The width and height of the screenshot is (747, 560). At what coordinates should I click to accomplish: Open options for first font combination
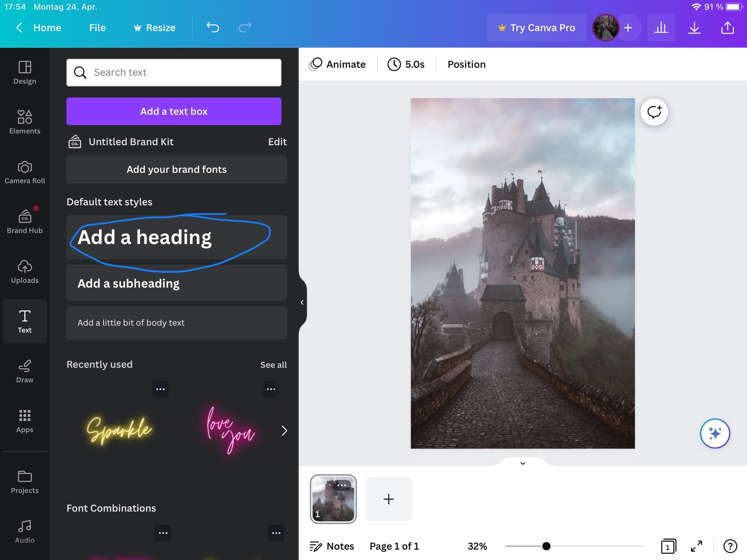(163, 533)
